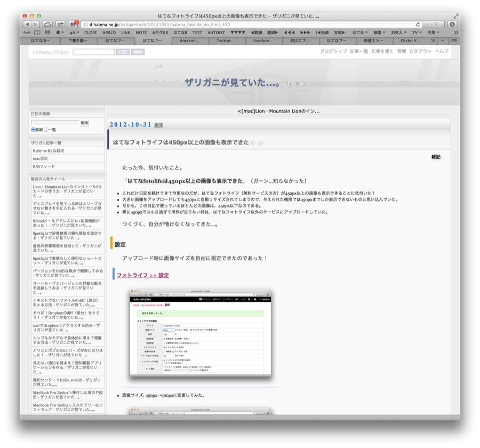The height and width of the screenshot is (448, 480).
Task: Open a new tab with the plus button
Action: [442, 41]
